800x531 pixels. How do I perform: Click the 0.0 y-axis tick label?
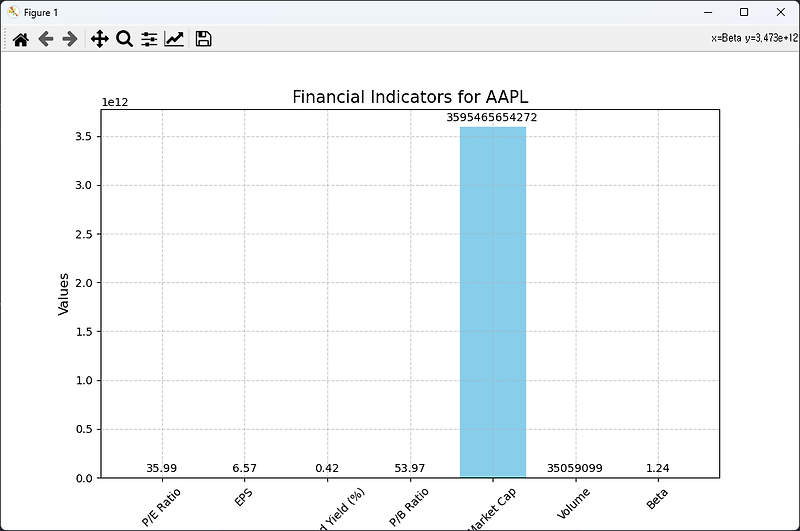point(84,478)
